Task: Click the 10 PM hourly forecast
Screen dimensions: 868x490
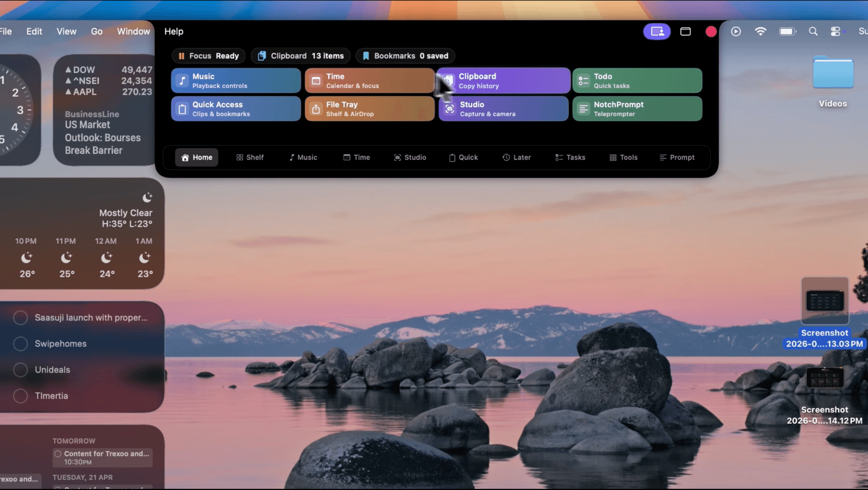Action: click(26, 257)
